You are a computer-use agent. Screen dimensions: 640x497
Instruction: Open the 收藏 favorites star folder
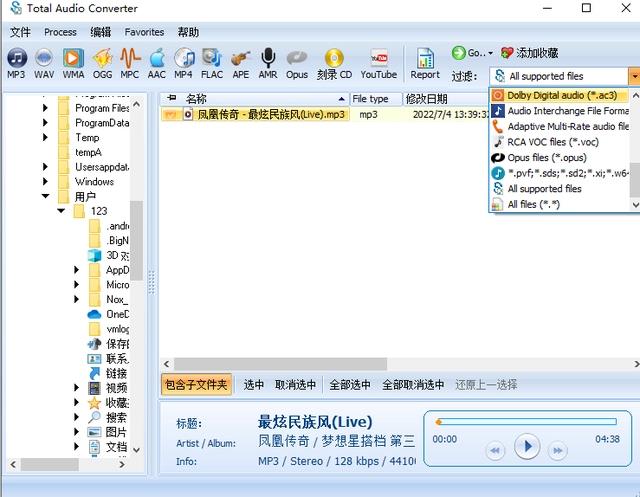click(x=94, y=403)
